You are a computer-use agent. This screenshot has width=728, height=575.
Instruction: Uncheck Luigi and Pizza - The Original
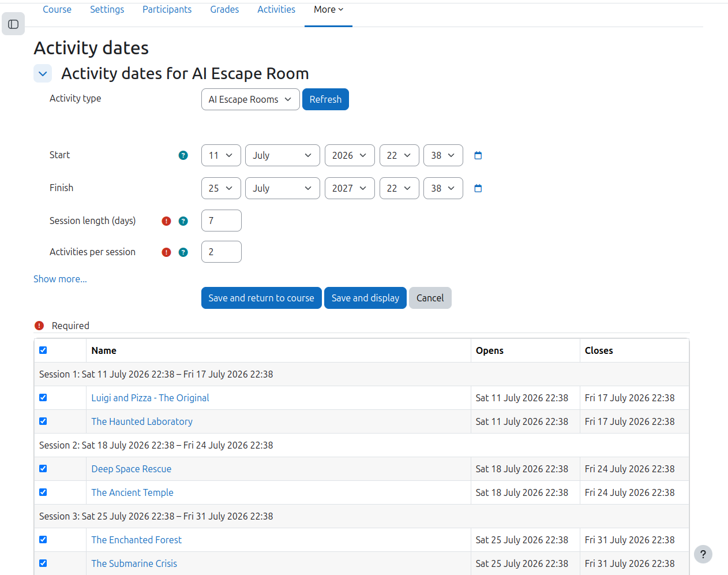tap(43, 398)
